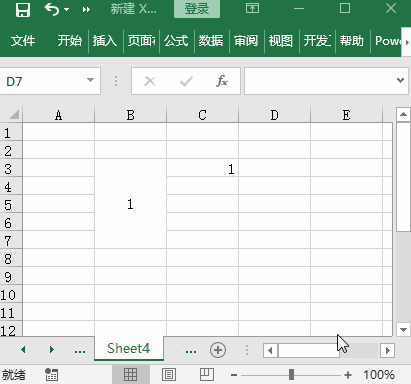Click the confirm checkmark formula icon
The height and width of the screenshot is (384, 411).
[x=186, y=81]
